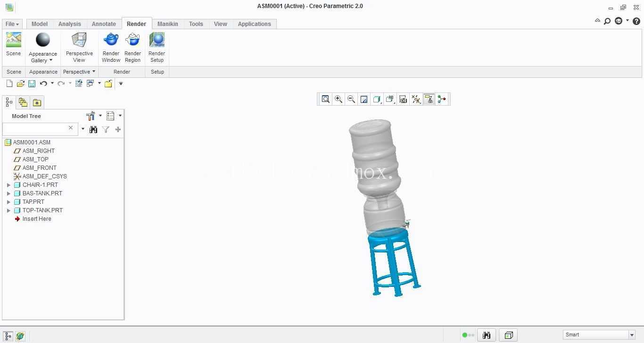Click the tree filter funnel
Screen dimensions: 644x343
point(106,129)
